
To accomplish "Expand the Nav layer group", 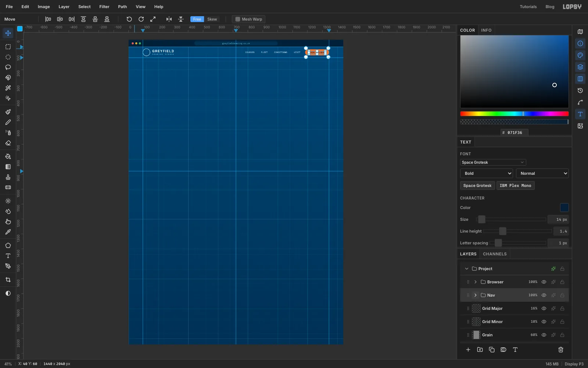I will pyautogui.click(x=476, y=295).
